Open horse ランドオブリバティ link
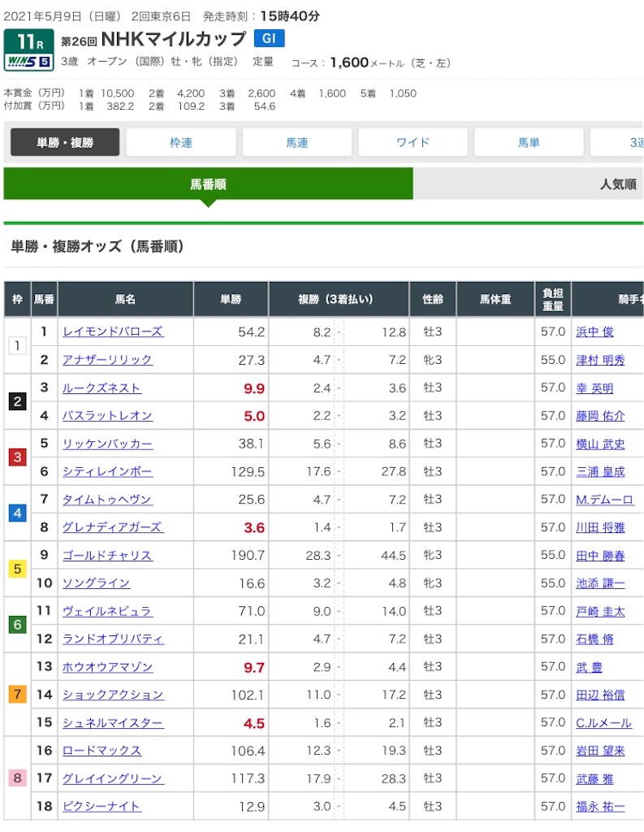 [x=113, y=639]
